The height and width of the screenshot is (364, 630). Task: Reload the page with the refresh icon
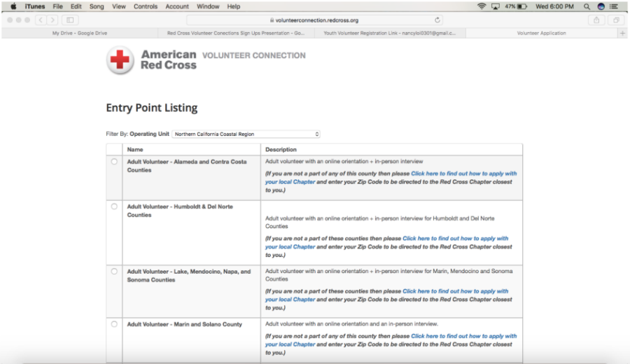(x=438, y=20)
